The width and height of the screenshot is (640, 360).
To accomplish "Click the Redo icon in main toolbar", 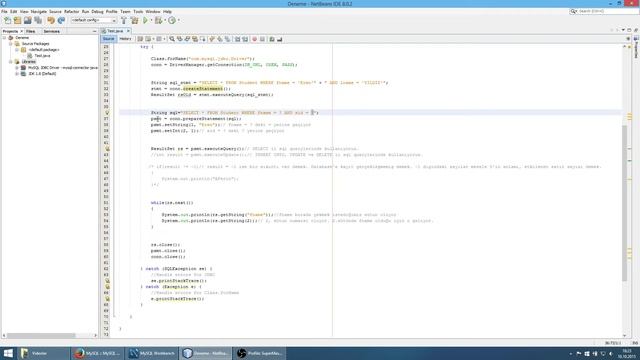I will click(61, 20).
